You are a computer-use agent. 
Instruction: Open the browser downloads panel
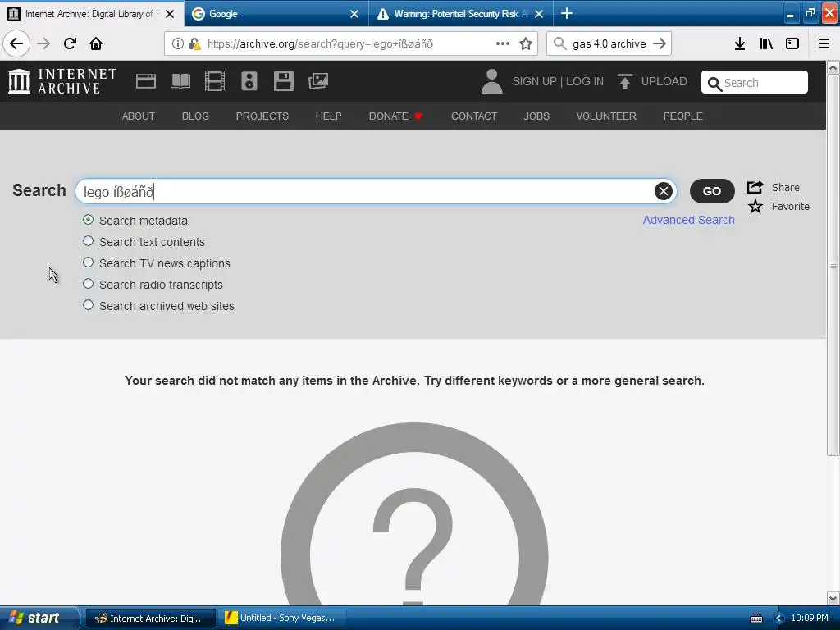740,44
